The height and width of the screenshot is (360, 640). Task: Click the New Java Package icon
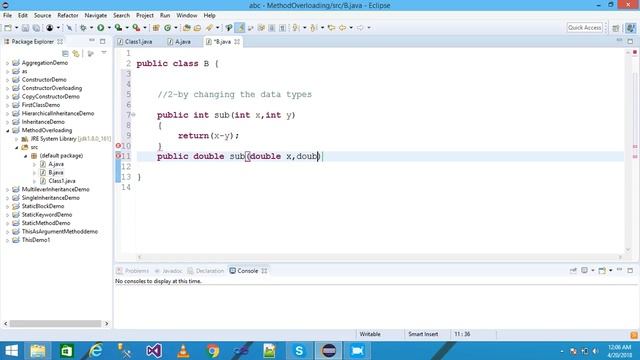coord(156,28)
